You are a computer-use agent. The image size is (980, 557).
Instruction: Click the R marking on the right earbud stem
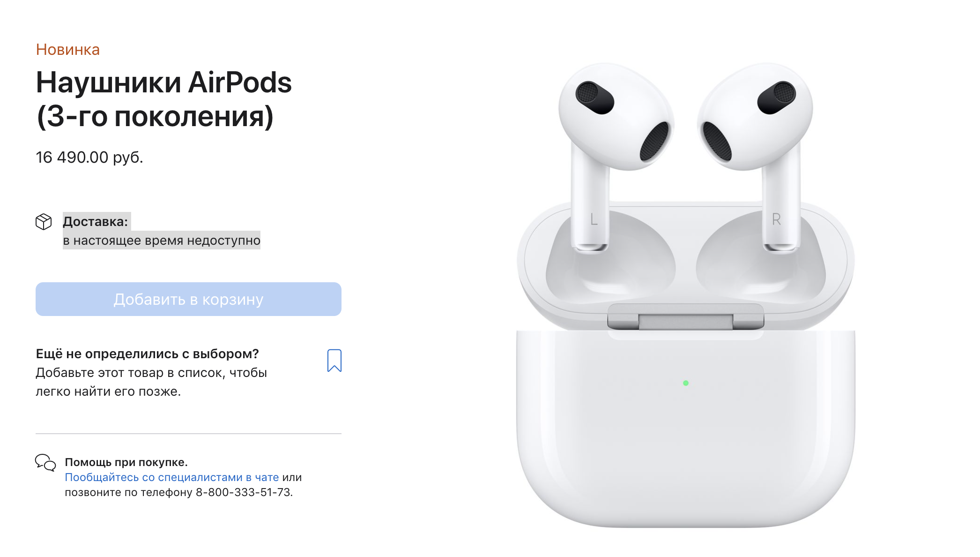[x=776, y=219]
